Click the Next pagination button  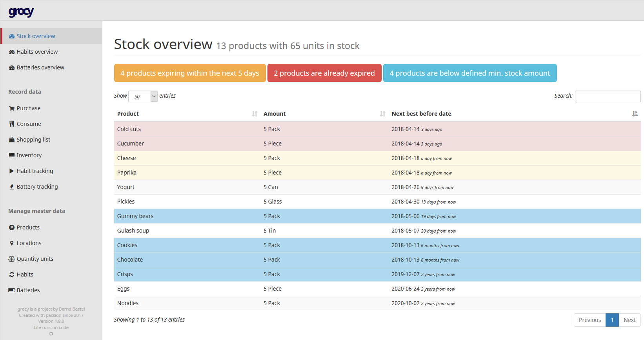point(629,320)
